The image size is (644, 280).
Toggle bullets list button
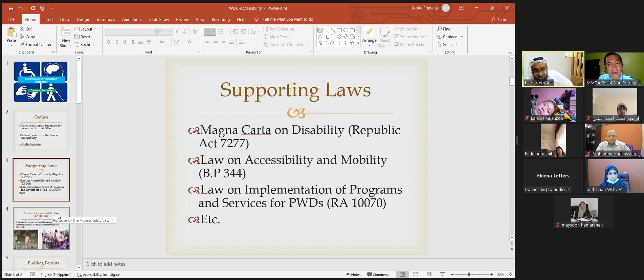pos(207,32)
